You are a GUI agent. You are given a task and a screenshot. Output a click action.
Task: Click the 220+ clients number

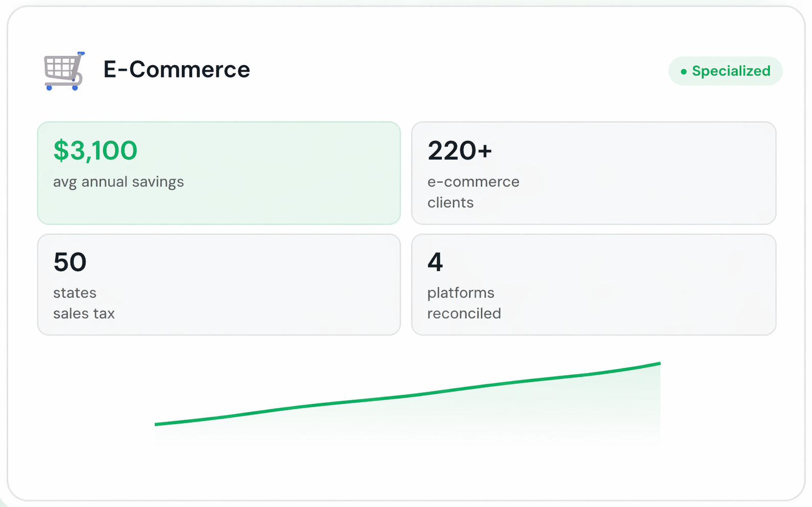coord(459,150)
